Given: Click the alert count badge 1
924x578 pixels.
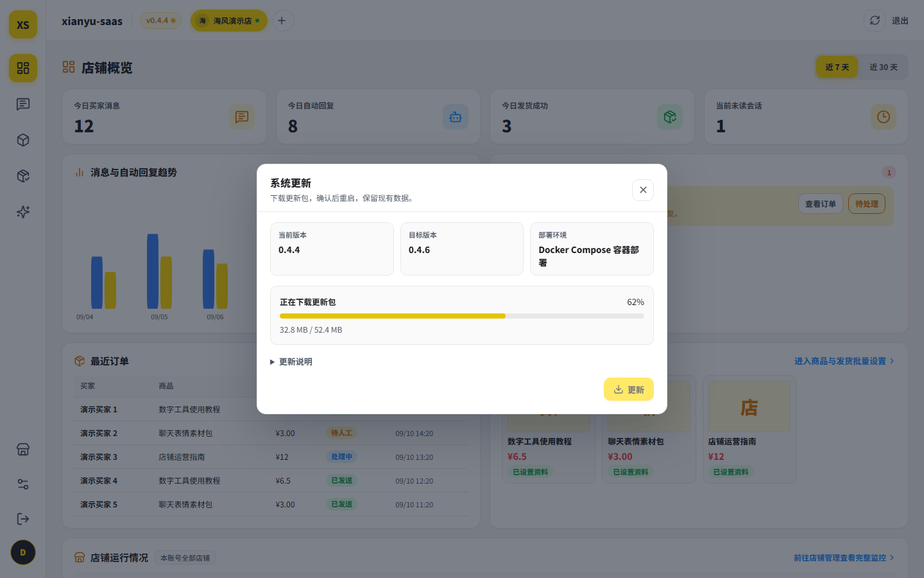Looking at the screenshot, I should (x=889, y=172).
